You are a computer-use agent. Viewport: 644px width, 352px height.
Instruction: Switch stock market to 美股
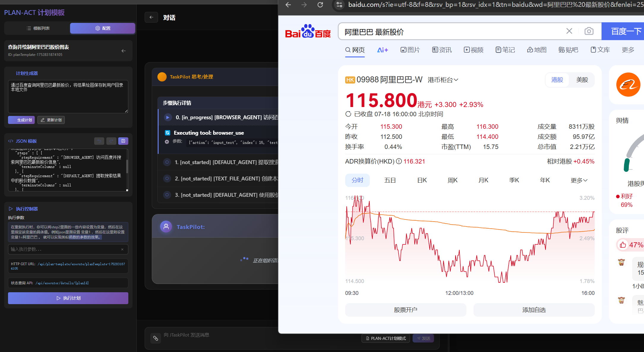[x=582, y=80]
